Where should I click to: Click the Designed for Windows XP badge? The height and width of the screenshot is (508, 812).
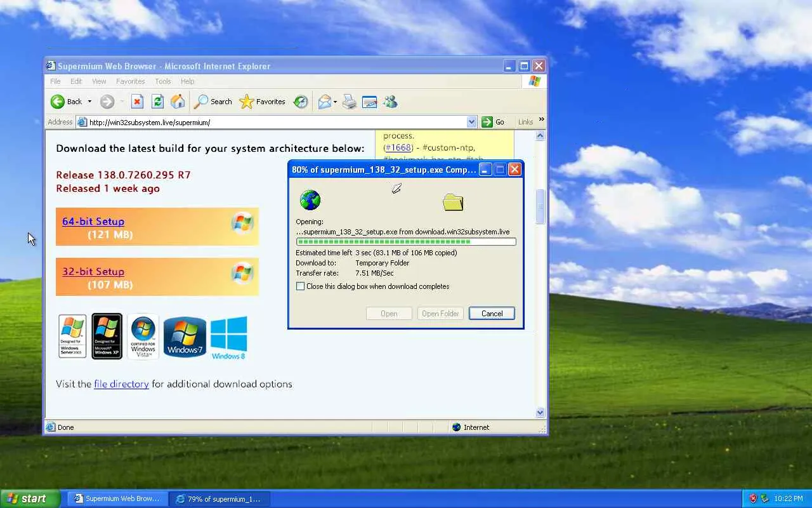tap(107, 336)
